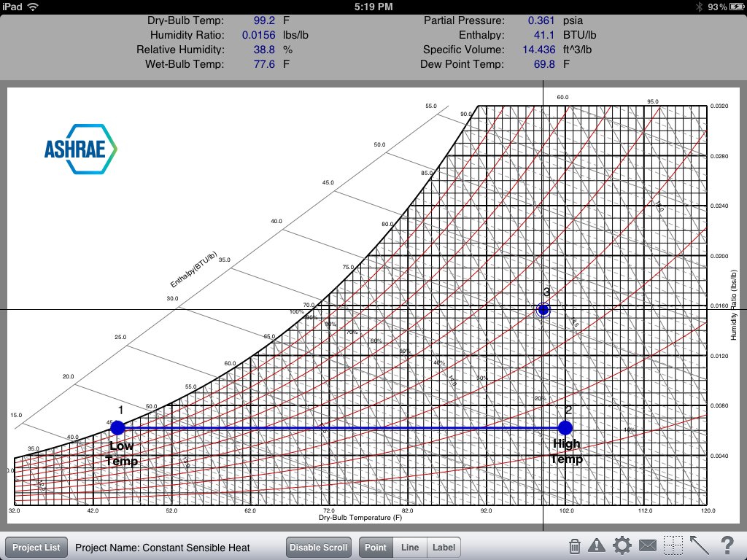This screenshot has width=747, height=560.
Task: Switch to Line mode
Action: pos(410,547)
